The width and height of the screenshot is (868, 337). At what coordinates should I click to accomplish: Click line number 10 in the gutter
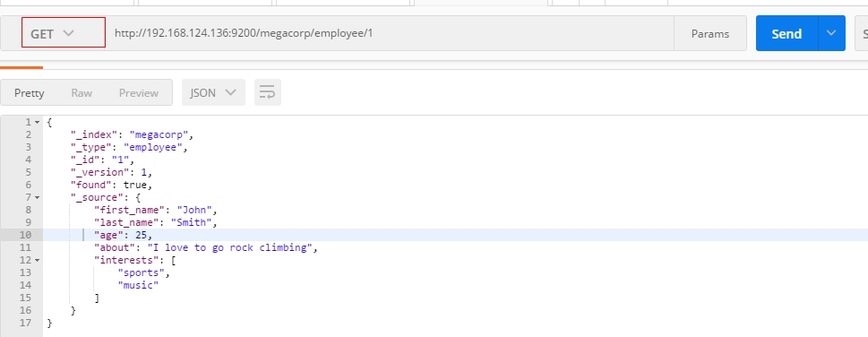click(x=26, y=235)
